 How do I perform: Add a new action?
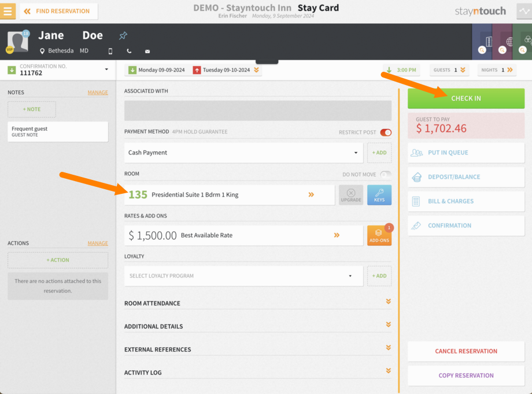[58, 260]
